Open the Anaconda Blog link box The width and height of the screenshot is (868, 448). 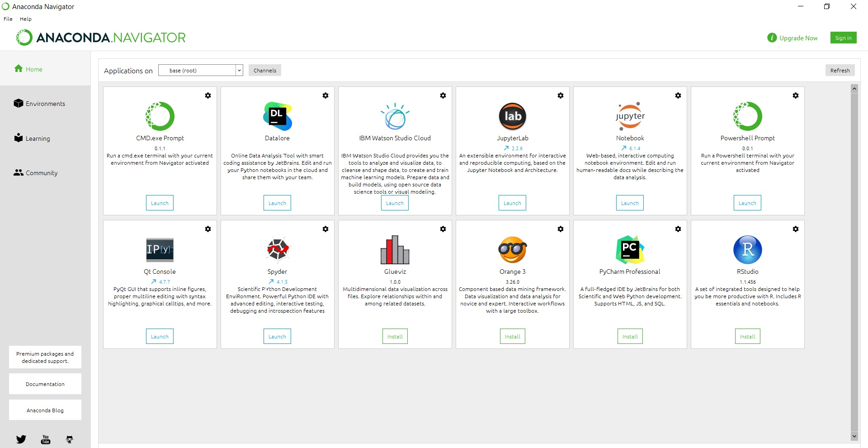click(45, 410)
